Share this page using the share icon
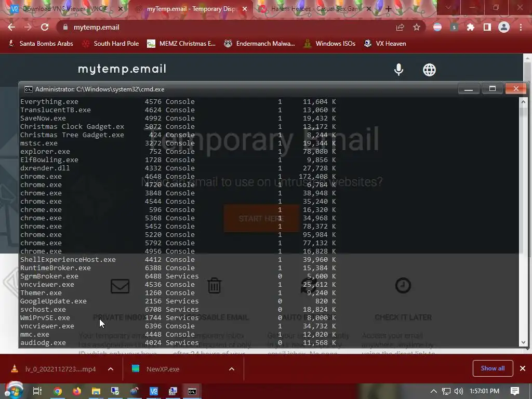Viewport: 532px width, 399px height. (x=400, y=27)
